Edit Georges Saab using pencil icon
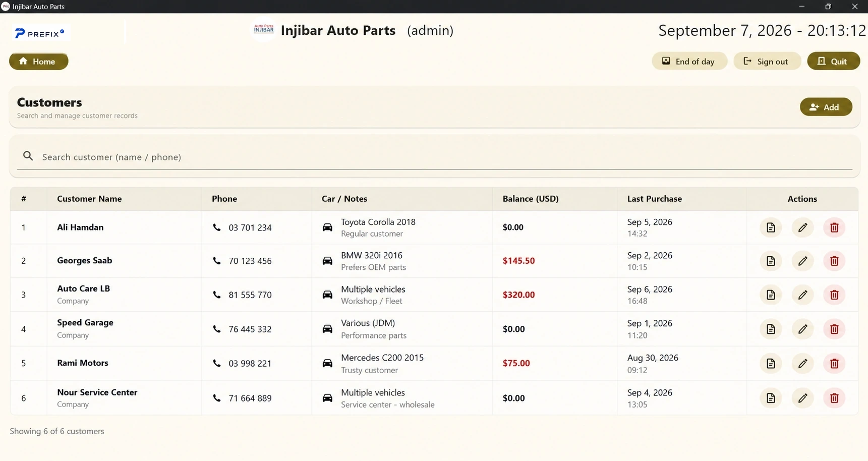Screen dimensions: 868x461 pyautogui.click(x=802, y=261)
